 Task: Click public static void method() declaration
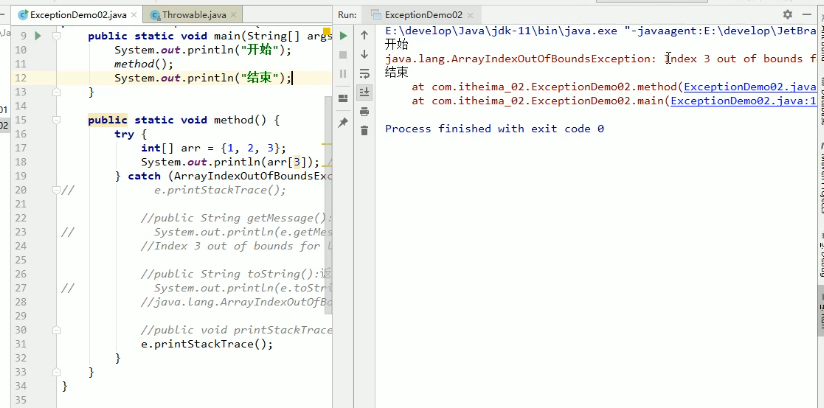(184, 120)
